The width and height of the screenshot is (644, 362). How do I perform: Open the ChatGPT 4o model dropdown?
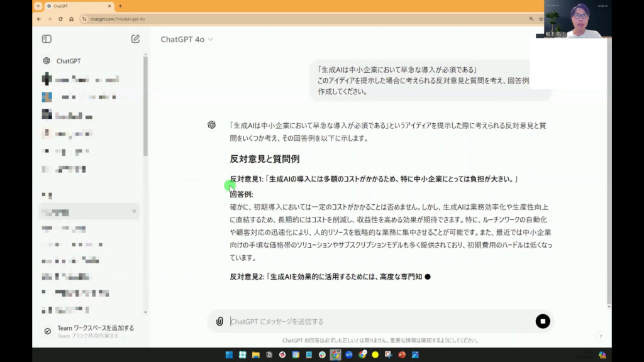pos(186,39)
